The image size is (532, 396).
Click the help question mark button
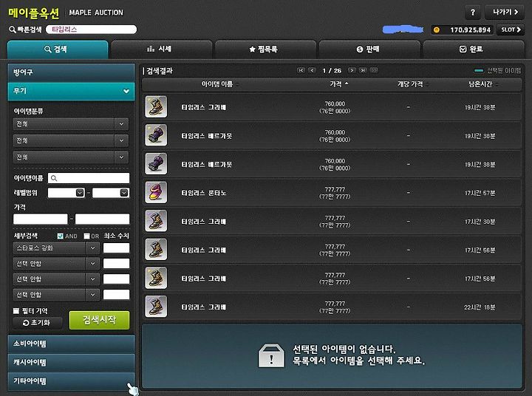(x=473, y=13)
